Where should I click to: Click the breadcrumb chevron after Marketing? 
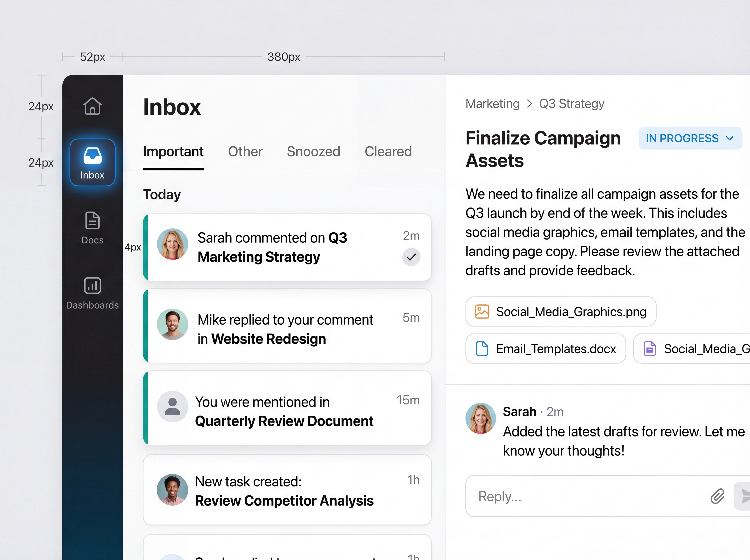(x=529, y=104)
